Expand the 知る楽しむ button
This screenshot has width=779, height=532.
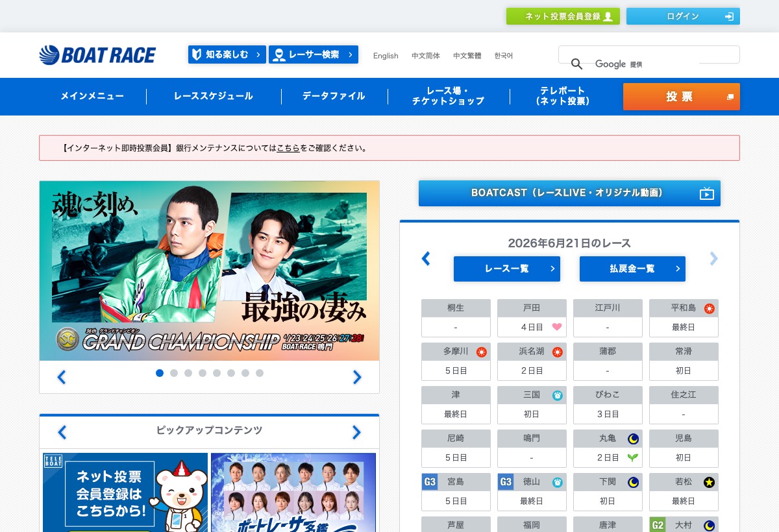(227, 54)
